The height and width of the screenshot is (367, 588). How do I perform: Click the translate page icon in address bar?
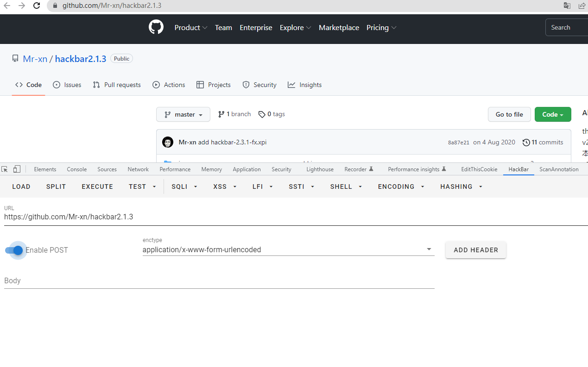[567, 6]
